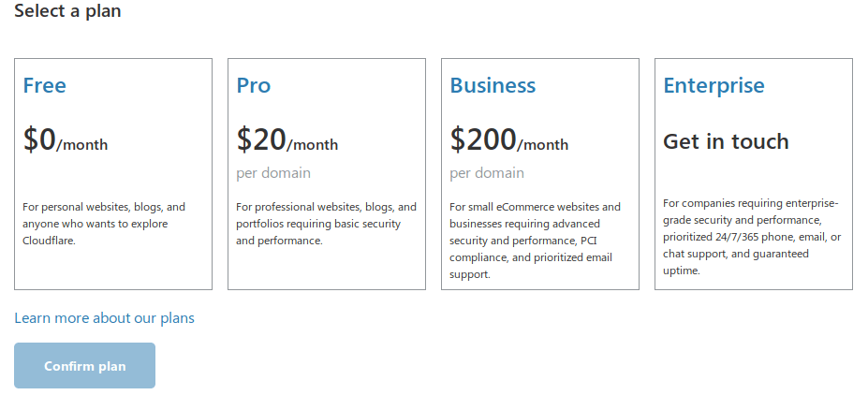Click the $0/month price
Image resolution: width=868 pixels, height=395 pixels.
[66, 141]
